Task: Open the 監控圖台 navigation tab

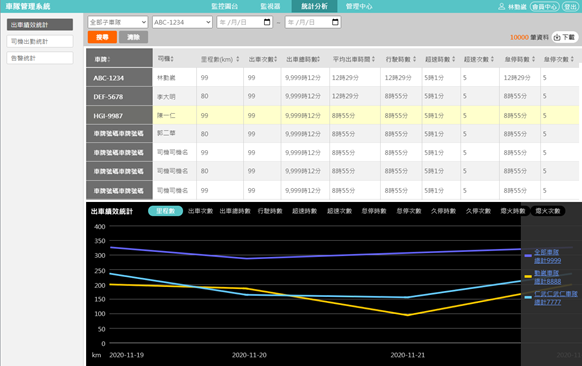Action: 225,6
